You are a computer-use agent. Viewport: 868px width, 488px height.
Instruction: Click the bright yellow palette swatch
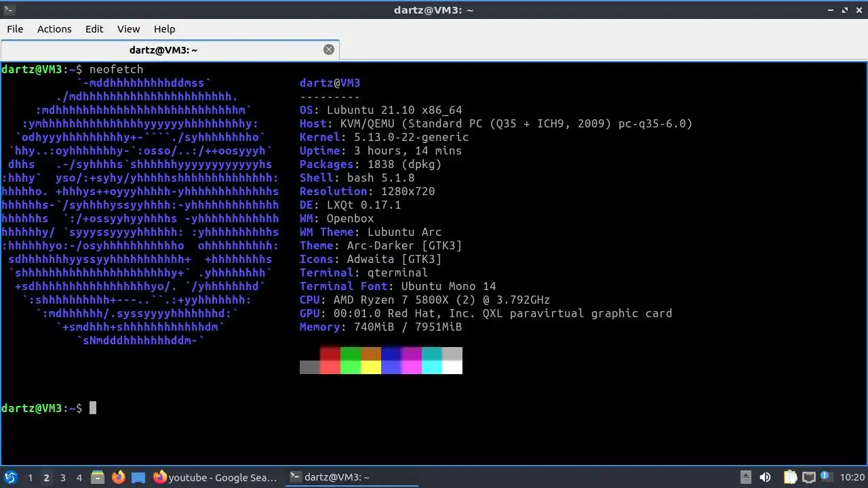(x=371, y=367)
